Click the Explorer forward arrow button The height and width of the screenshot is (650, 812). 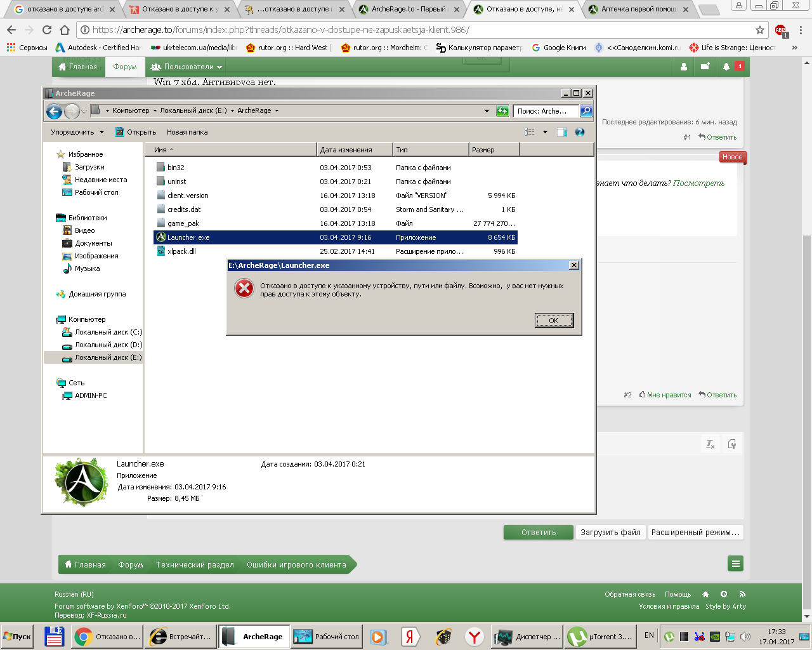72,111
